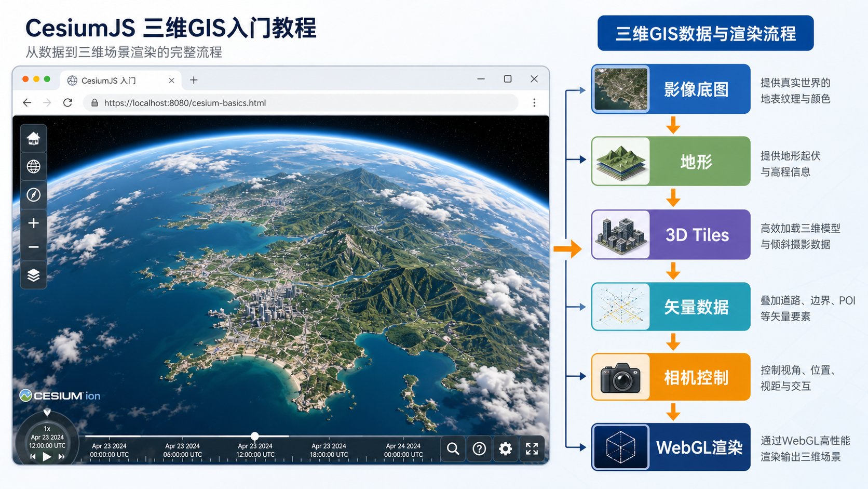Screen dimensions: 868x489
Task: Open the geocoder search icon
Action: (453, 448)
